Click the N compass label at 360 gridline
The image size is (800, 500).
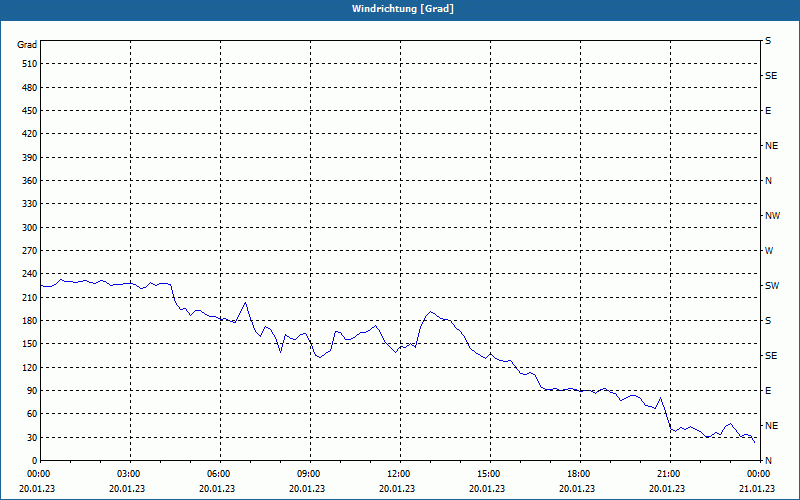[768, 181]
